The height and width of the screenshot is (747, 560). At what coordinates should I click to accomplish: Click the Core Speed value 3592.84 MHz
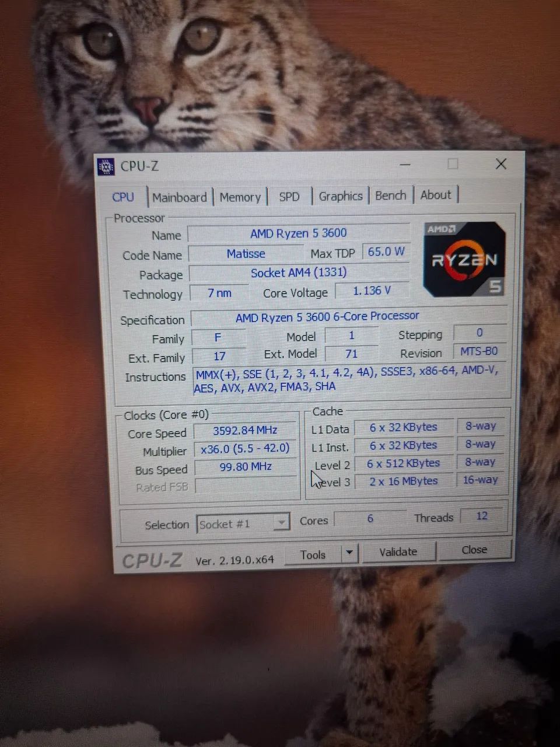pos(245,431)
